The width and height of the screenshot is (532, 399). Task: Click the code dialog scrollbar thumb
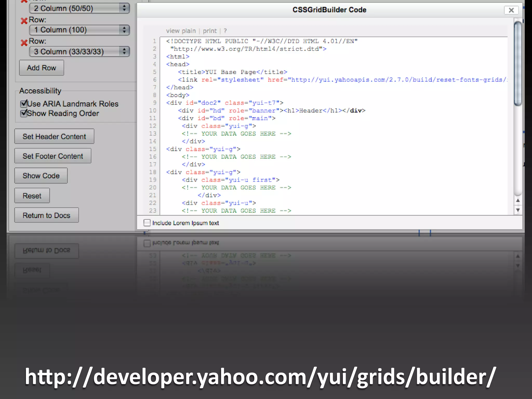[x=518, y=64]
